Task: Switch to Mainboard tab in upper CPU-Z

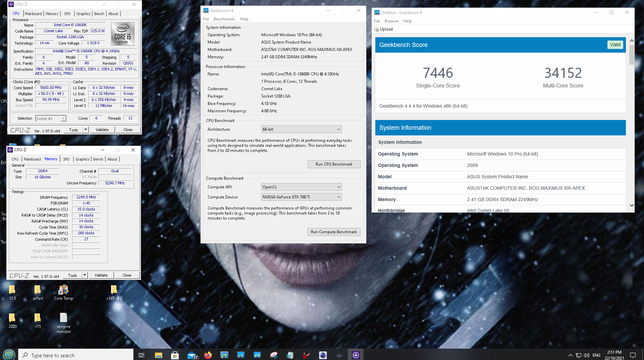Action: click(33, 14)
